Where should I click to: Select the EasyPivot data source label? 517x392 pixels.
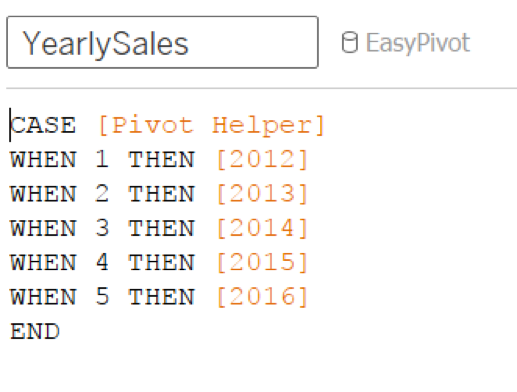[x=418, y=43]
